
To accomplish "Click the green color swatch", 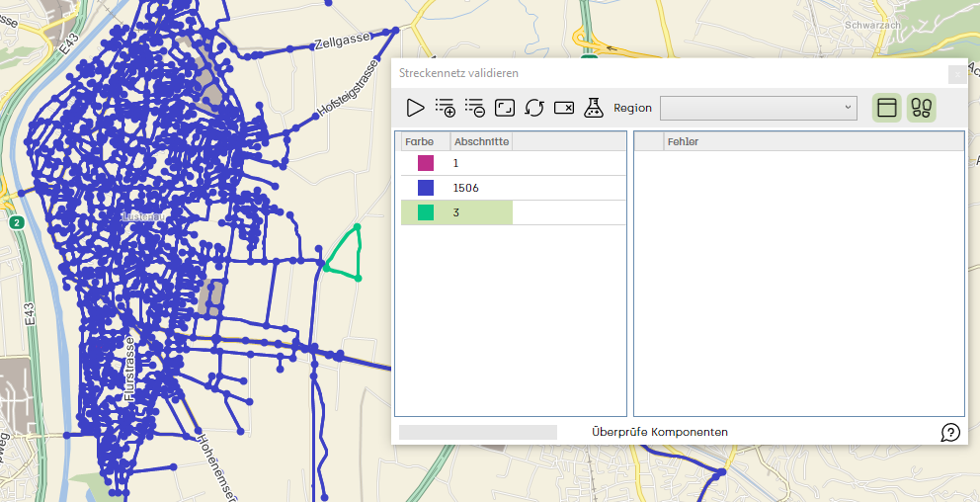I will pos(426,212).
